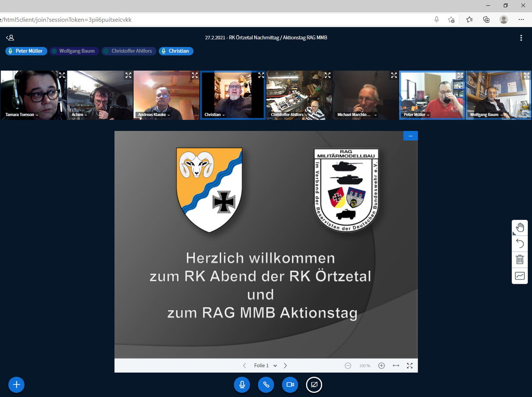The width and height of the screenshot is (532, 397).
Task: Minimize the presentation with blue button
Action: point(410,136)
